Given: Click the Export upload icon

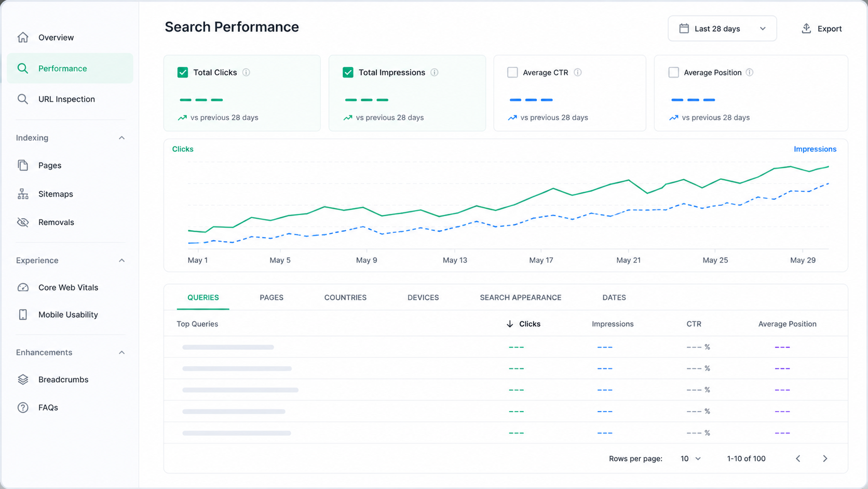Looking at the screenshot, I should 806,29.
